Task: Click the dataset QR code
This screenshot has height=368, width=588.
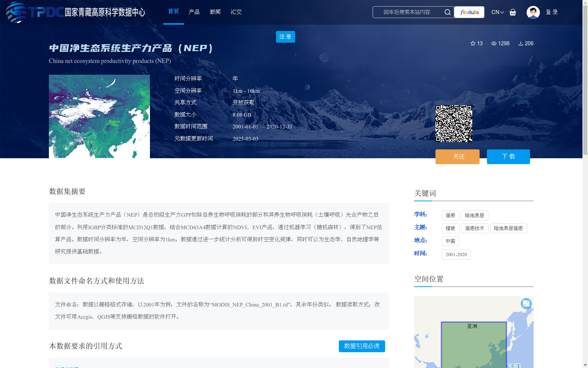Action: point(454,124)
